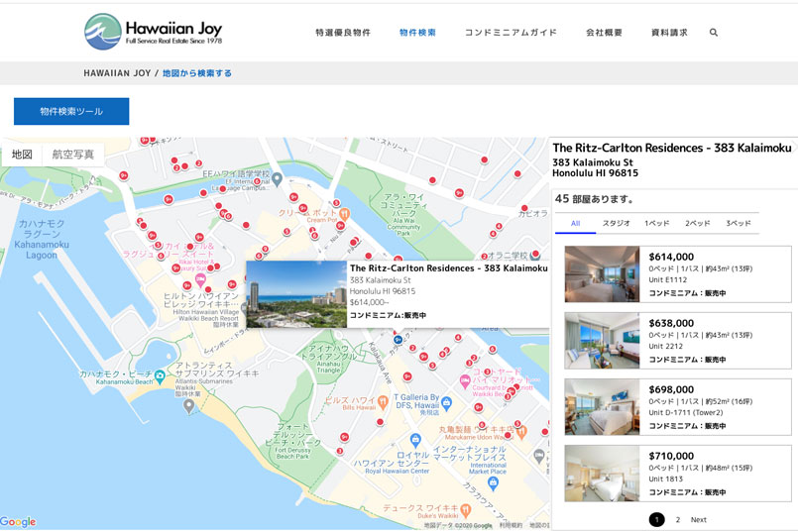Select the 1ベッド filter tab
798x532 pixels.
656,224
